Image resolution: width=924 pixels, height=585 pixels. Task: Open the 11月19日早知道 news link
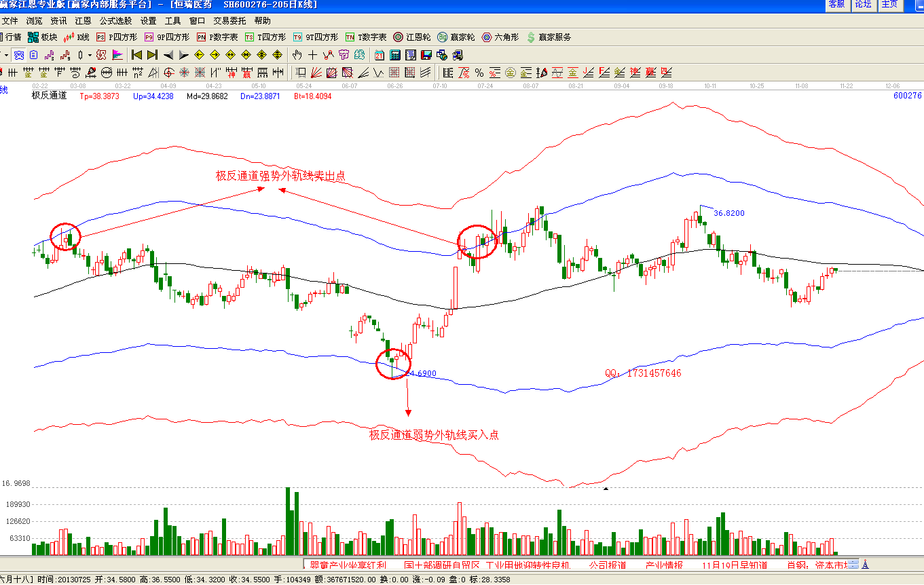735,565
